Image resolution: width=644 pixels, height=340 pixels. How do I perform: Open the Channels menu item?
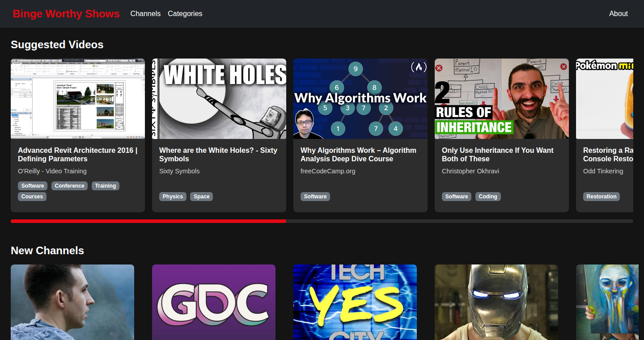point(145,14)
